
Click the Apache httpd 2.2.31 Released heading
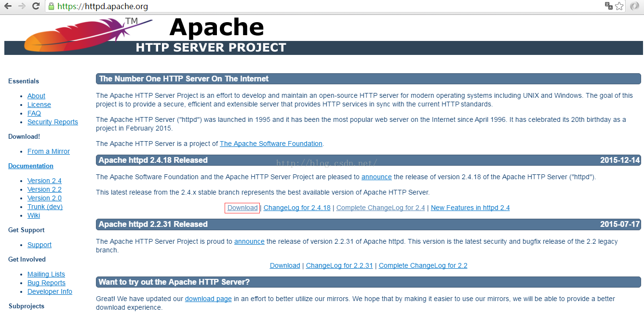153,224
